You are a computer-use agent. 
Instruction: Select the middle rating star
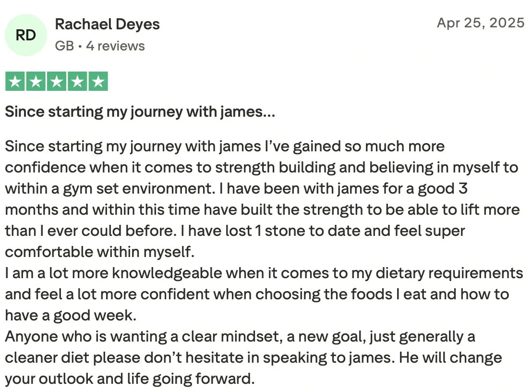click(x=57, y=81)
